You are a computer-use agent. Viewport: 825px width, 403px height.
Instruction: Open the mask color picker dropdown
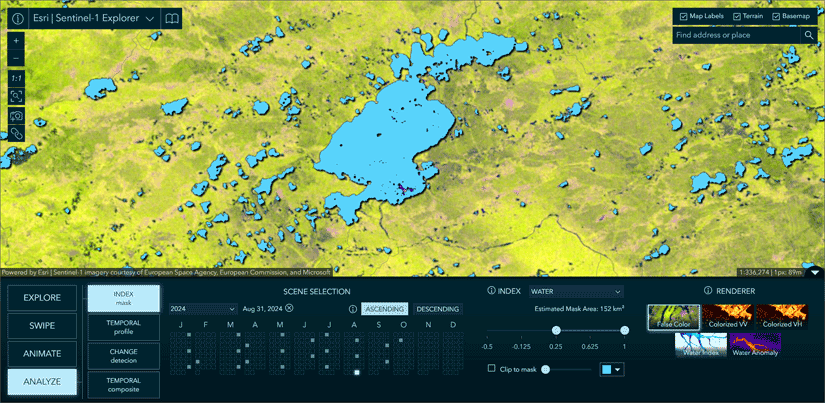(612, 369)
